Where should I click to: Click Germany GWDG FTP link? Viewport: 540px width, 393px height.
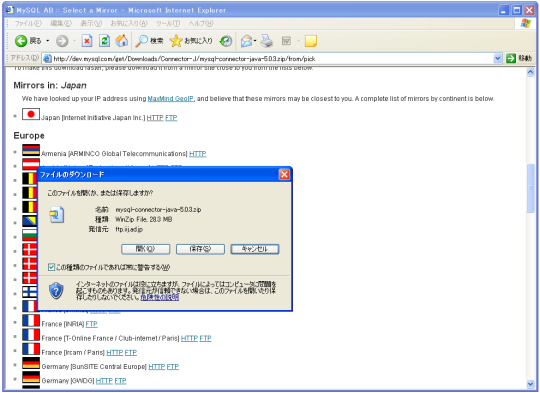pos(121,381)
